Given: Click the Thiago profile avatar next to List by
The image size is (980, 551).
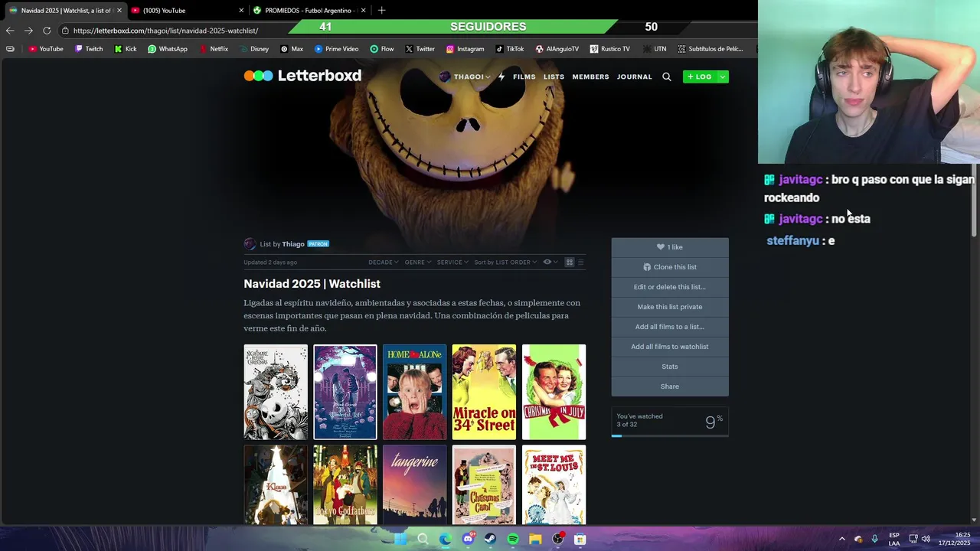Looking at the screenshot, I should point(250,244).
